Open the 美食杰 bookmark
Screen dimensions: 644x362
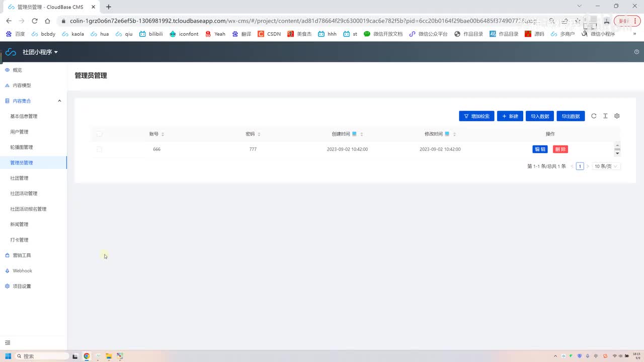(x=299, y=34)
